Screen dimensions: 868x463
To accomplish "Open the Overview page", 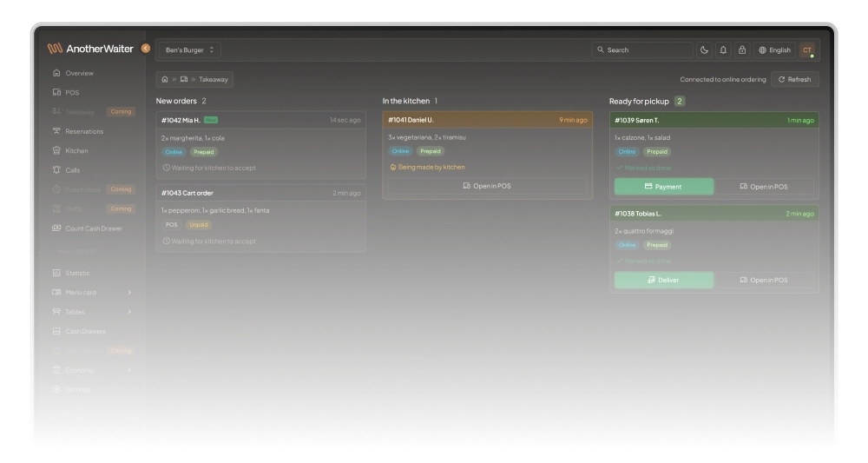I will coord(79,73).
